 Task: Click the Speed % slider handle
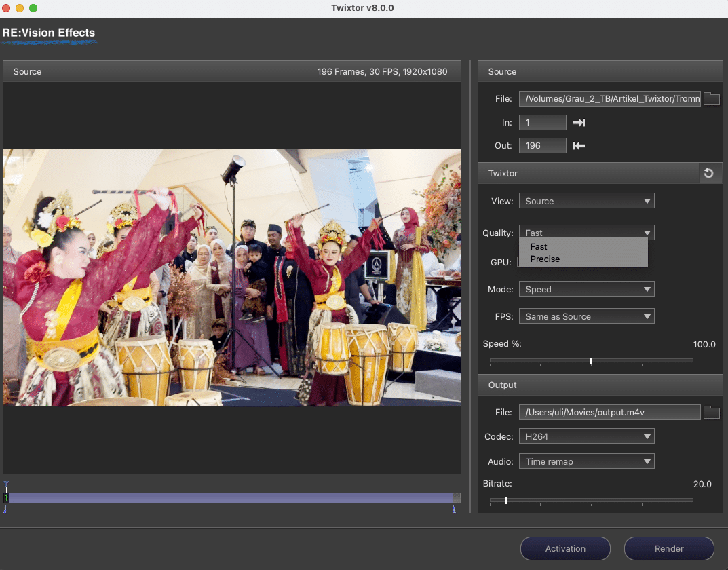tap(591, 360)
